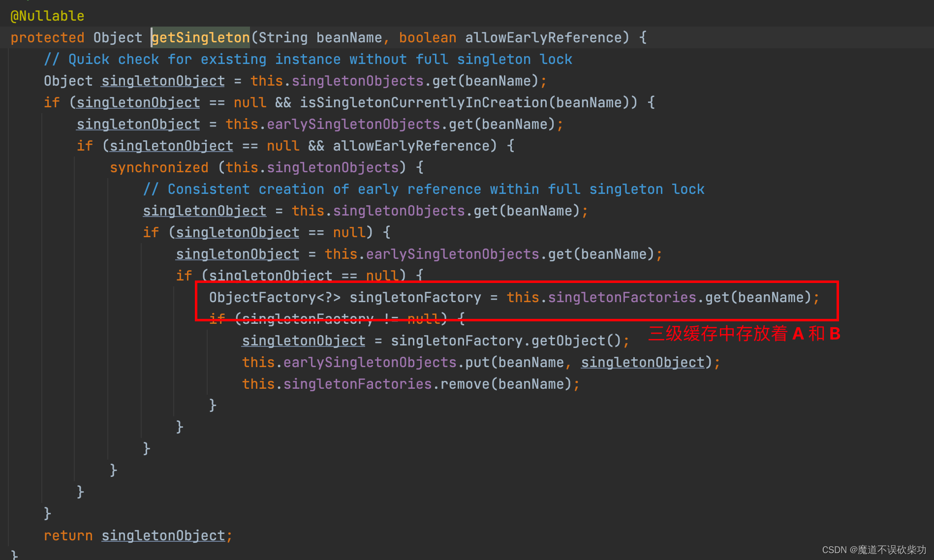Viewport: 934px width, 560px height.
Task: Click 'Object singletonObject' declaration on the first assignment line
Action: (134, 81)
